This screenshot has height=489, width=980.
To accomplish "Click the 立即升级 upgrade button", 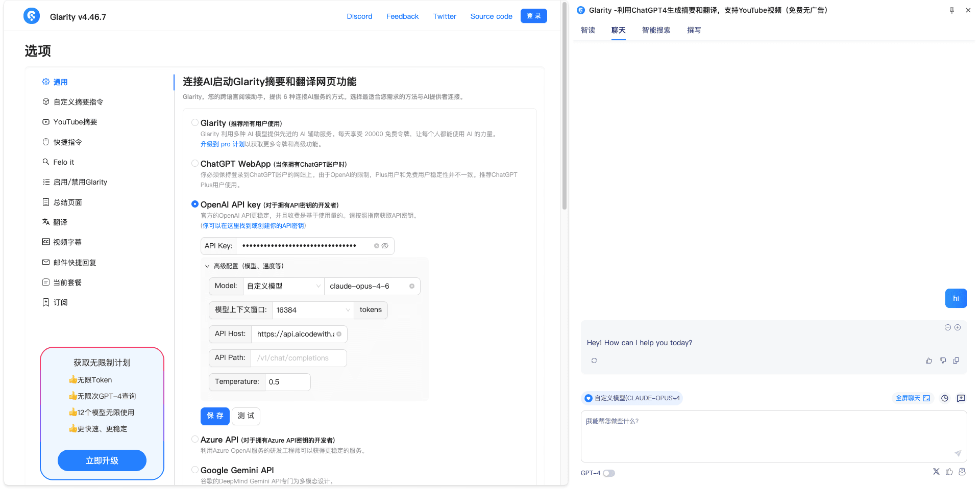I will 102,460.
